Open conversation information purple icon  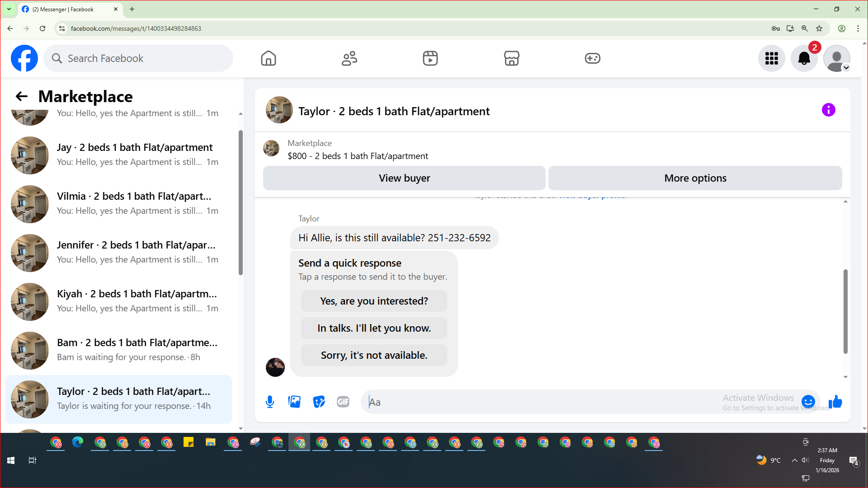coord(828,110)
